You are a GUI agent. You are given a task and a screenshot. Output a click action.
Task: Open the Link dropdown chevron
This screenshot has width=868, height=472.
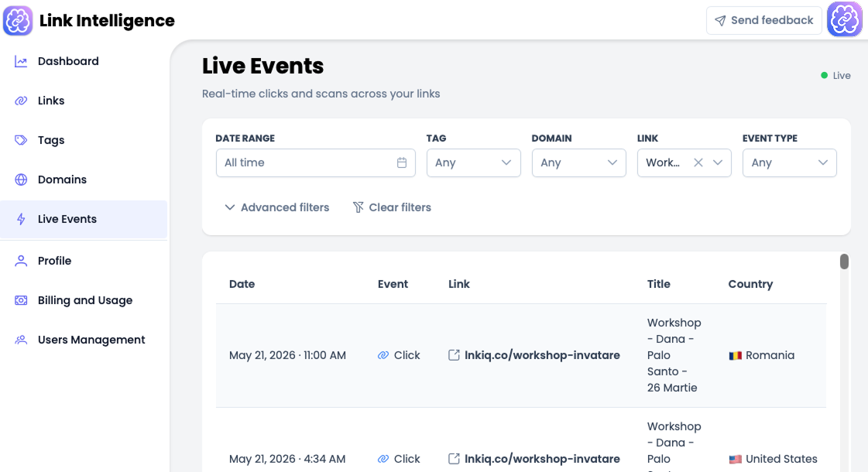tap(718, 162)
